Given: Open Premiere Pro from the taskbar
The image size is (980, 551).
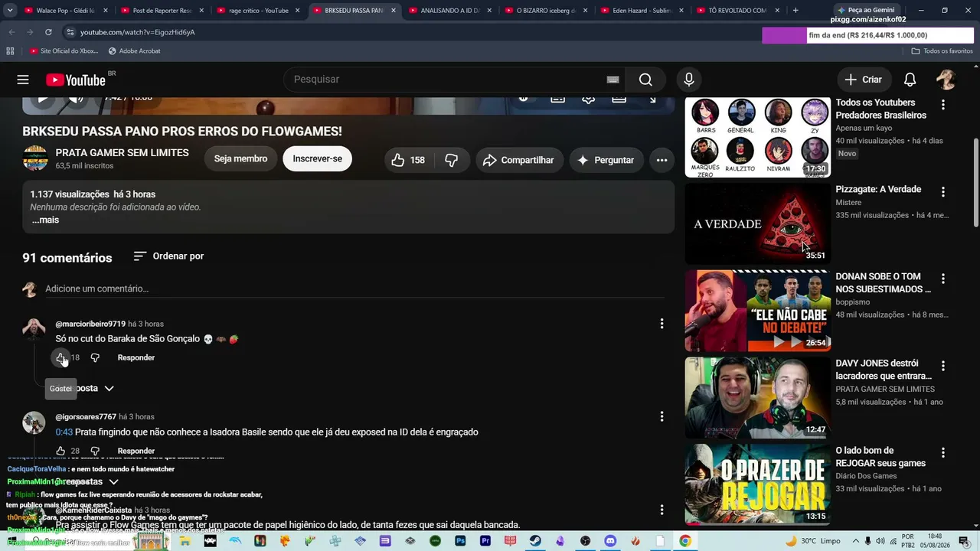Looking at the screenshot, I should [485, 541].
